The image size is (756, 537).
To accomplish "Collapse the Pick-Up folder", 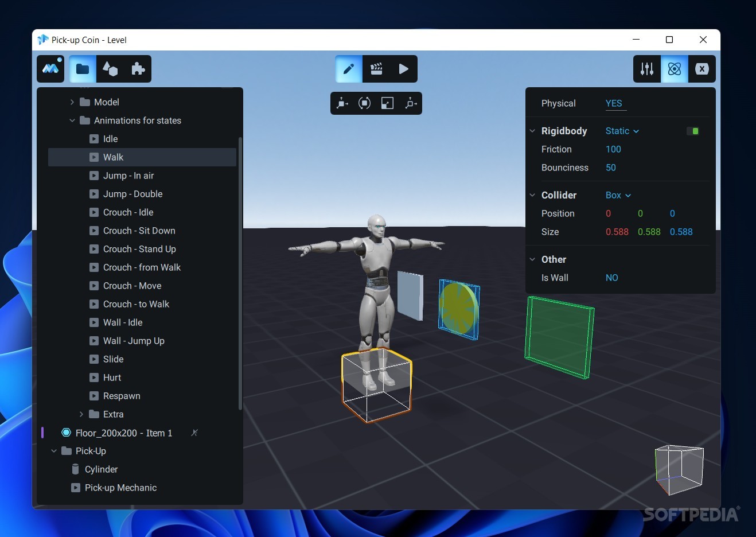I will click(54, 451).
